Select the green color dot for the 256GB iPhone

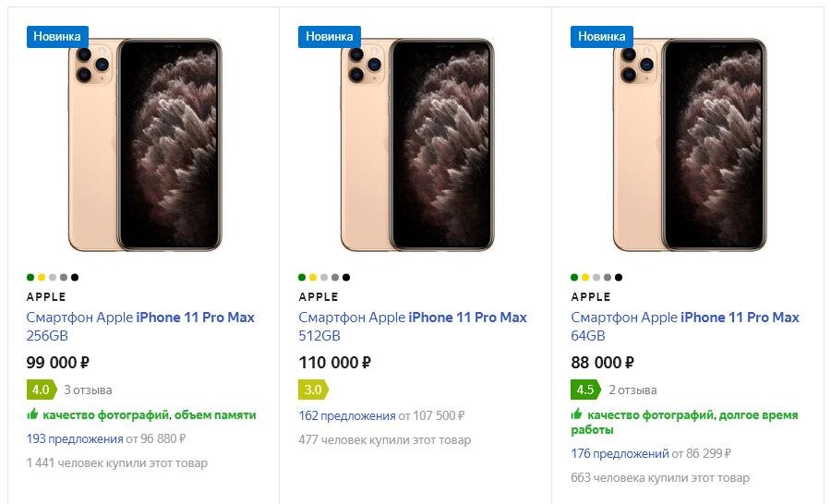(30, 277)
